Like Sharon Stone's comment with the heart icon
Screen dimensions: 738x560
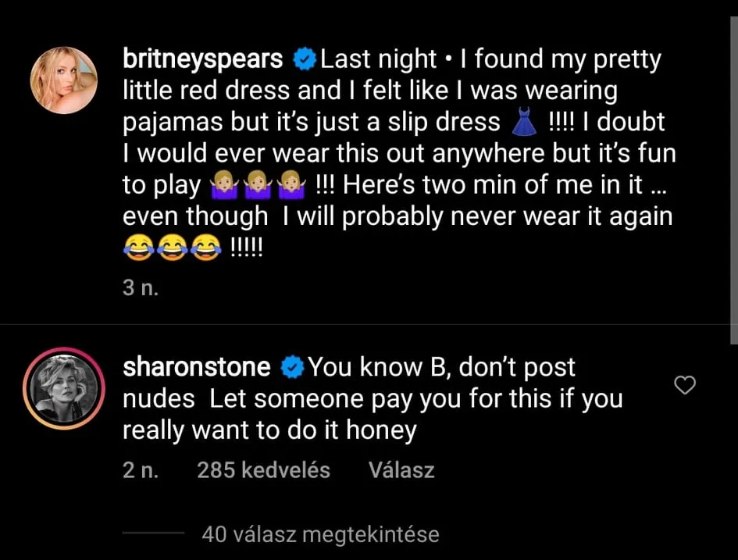click(x=685, y=385)
